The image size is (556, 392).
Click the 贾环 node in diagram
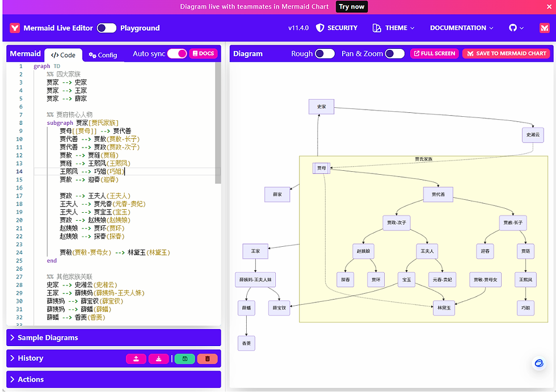[376, 280]
